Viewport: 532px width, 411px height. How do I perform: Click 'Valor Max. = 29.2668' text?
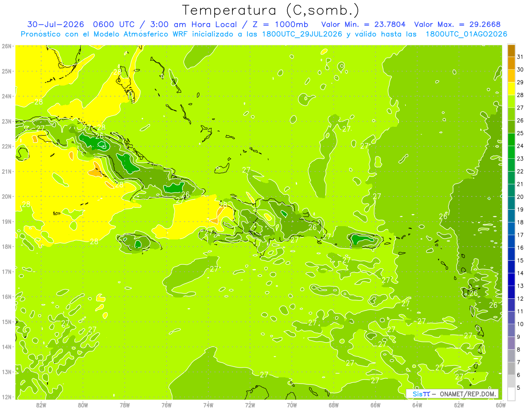(x=458, y=24)
